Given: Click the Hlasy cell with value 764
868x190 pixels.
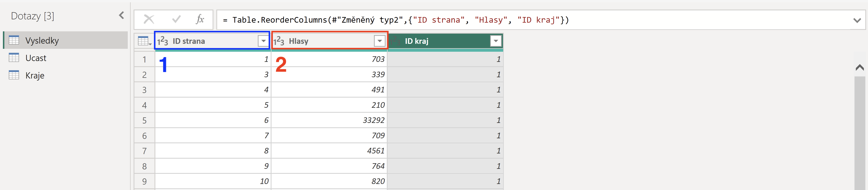Looking at the screenshot, I should click(329, 166).
